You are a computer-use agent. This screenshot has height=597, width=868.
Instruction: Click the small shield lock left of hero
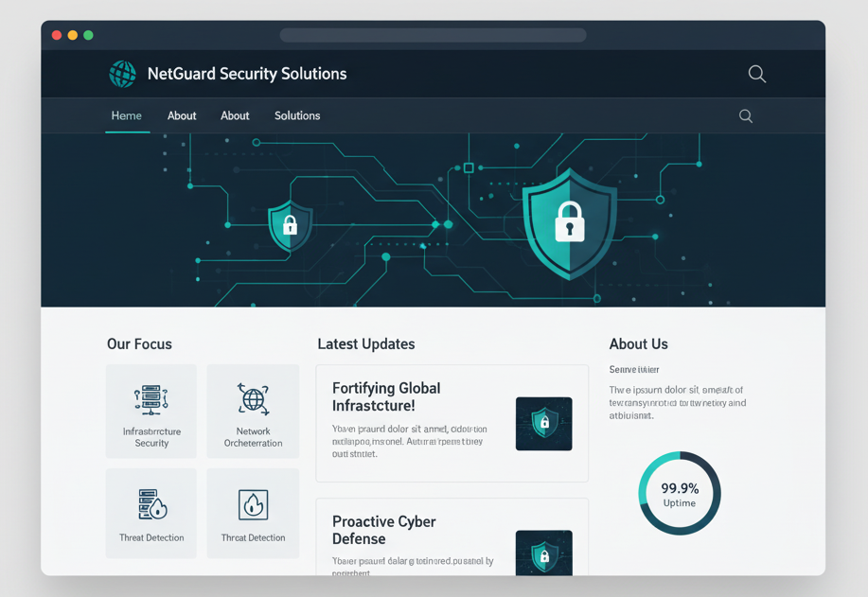click(x=290, y=226)
